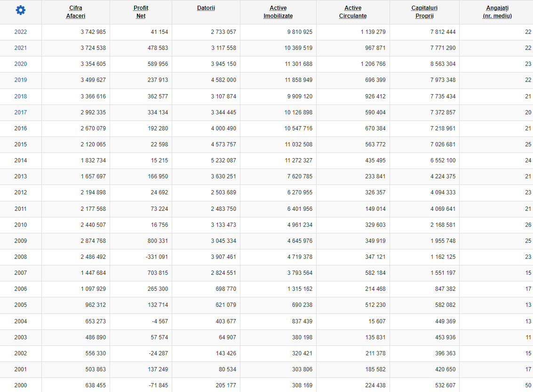Click turnover value 1 657 697
This screenshot has width=533, height=392.
pos(93,176)
